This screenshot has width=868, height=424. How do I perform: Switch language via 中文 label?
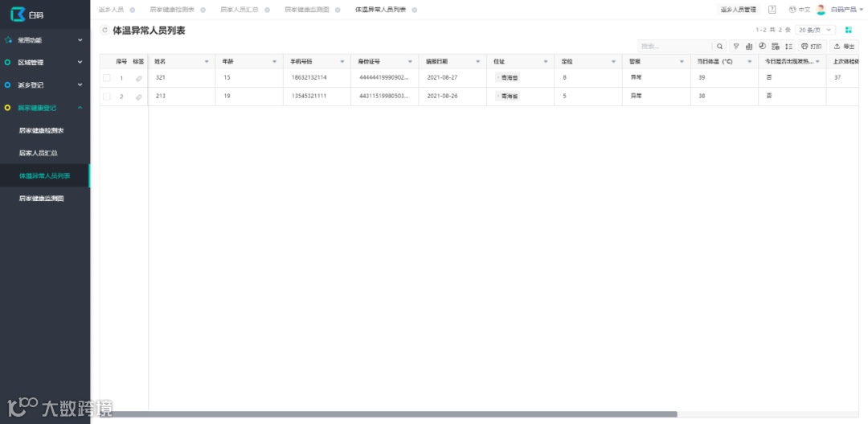pos(804,10)
